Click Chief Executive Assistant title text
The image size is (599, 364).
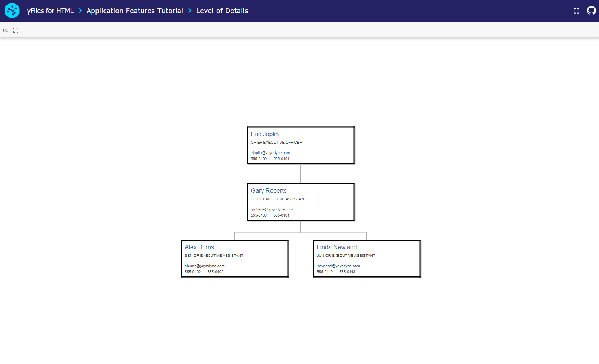pyautogui.click(x=279, y=199)
